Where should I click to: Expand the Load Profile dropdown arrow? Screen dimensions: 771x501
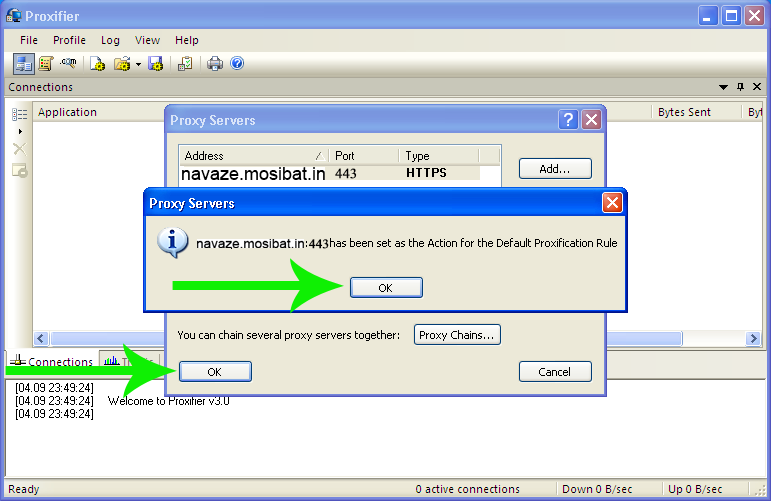(139, 64)
